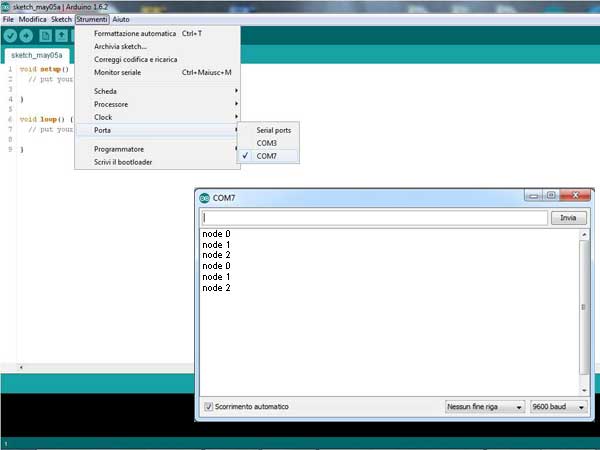Open the Nessun fine riga dropdown

pyautogui.click(x=484, y=406)
